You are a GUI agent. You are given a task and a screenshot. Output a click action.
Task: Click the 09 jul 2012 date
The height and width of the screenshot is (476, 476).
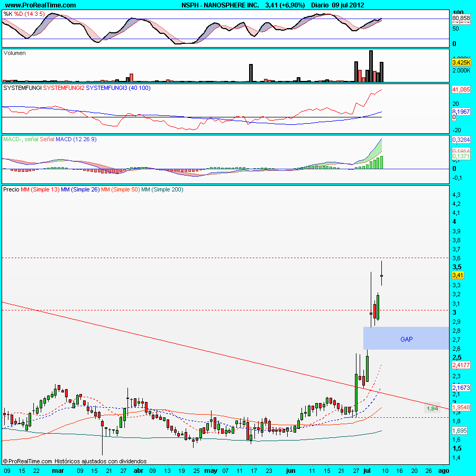point(348,5)
